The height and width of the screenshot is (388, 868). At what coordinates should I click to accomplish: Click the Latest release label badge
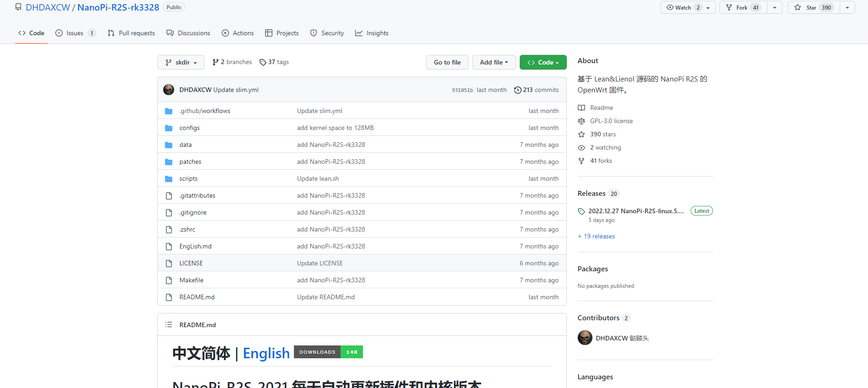tap(702, 211)
